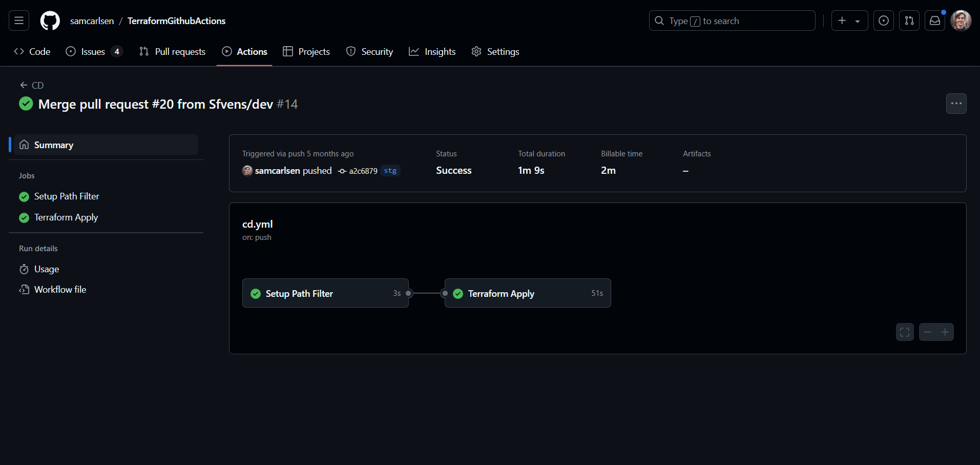The width and height of the screenshot is (980, 465).
Task: Open the user avatar menu
Action: coord(961,21)
